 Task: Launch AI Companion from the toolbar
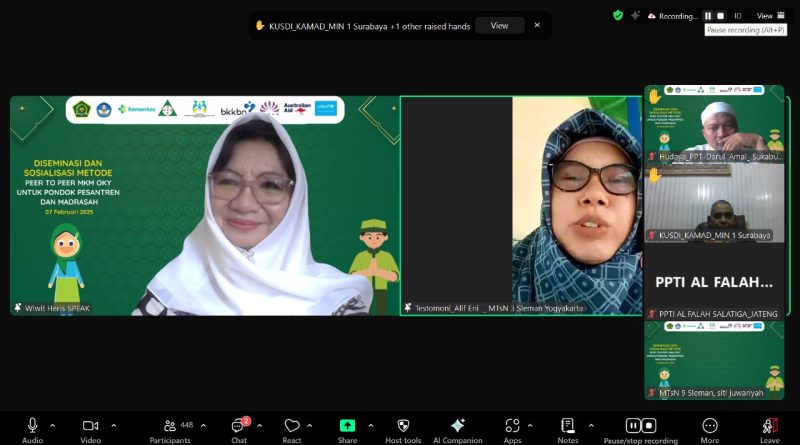[458, 425]
